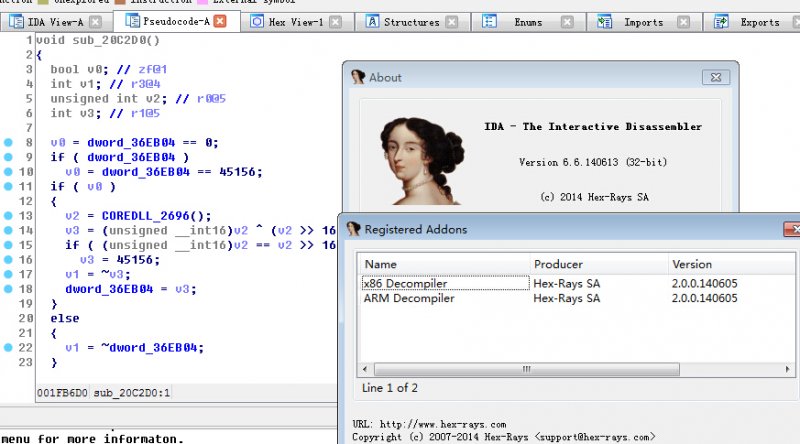Toggle breakpoint dot on line 17
800x444 pixels.
8,274
